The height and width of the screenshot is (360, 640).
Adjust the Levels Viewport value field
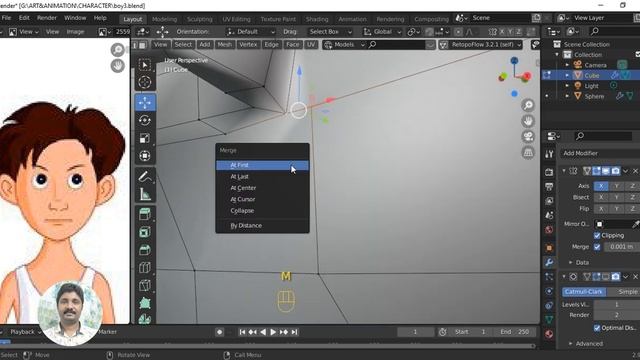(x=617, y=304)
